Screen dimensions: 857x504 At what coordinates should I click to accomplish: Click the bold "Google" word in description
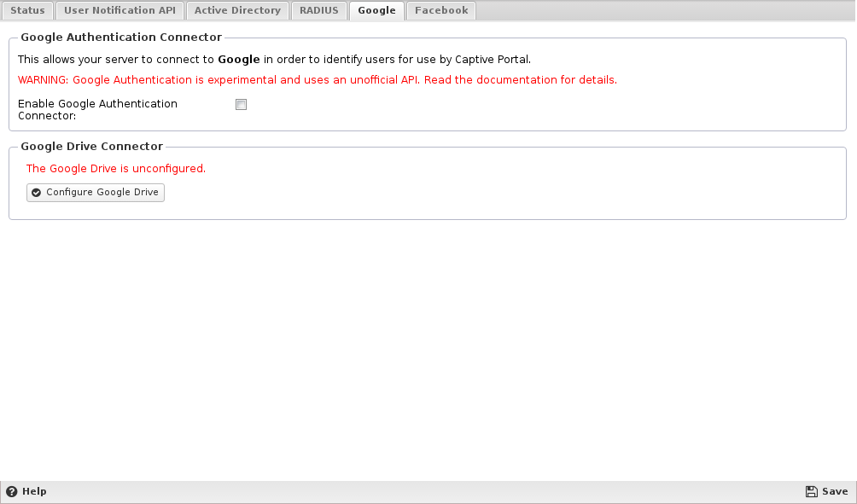238,60
